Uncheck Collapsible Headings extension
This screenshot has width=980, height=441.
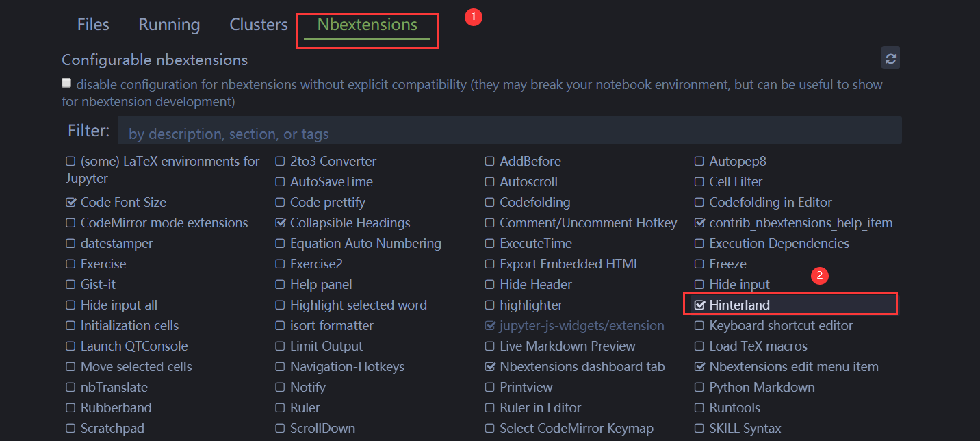(280, 223)
